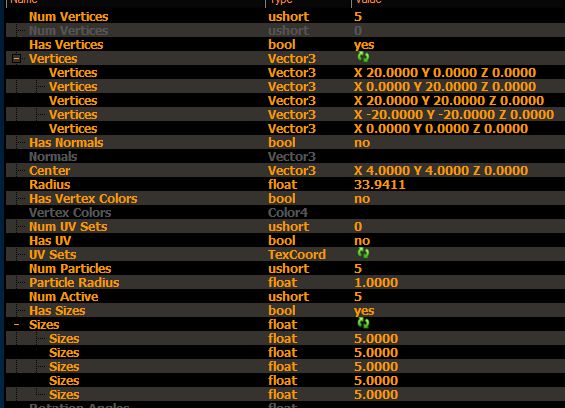Click the refresh icon in Vertices row
The image size is (565, 408).
point(363,57)
